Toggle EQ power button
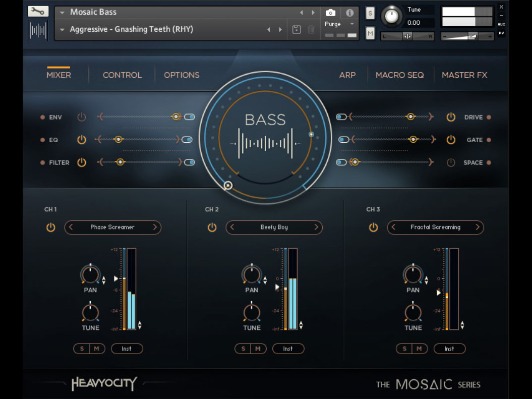This screenshot has width=532, height=399. 81,139
